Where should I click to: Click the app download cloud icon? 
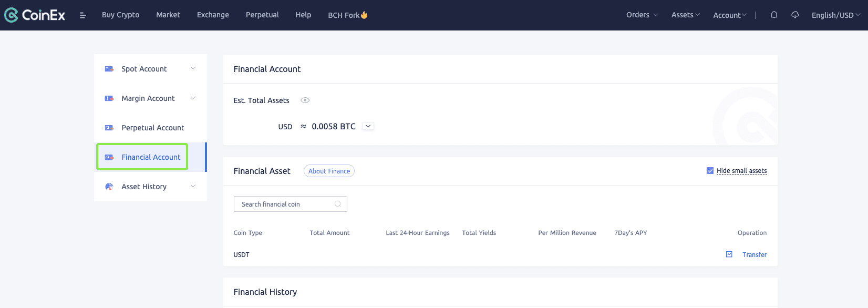coord(795,15)
